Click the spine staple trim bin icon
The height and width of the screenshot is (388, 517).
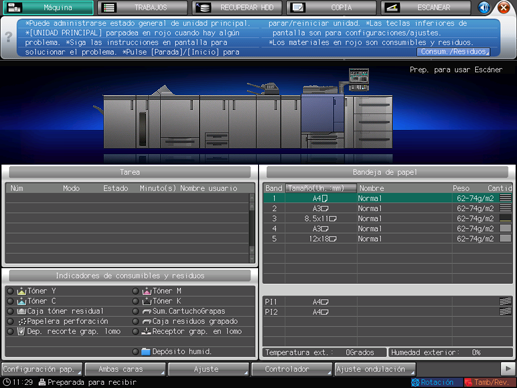[21, 331]
